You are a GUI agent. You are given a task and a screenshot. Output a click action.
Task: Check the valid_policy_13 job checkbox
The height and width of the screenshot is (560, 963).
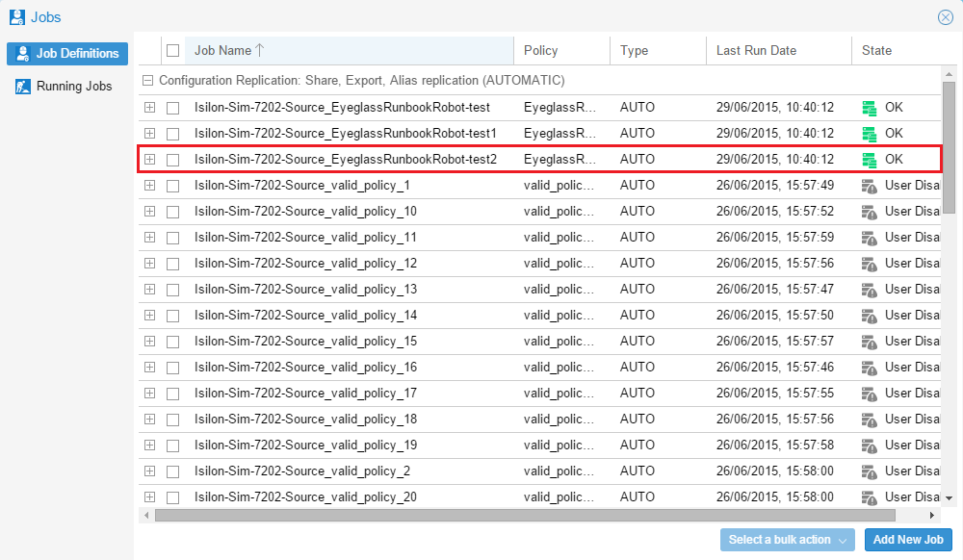tap(173, 290)
